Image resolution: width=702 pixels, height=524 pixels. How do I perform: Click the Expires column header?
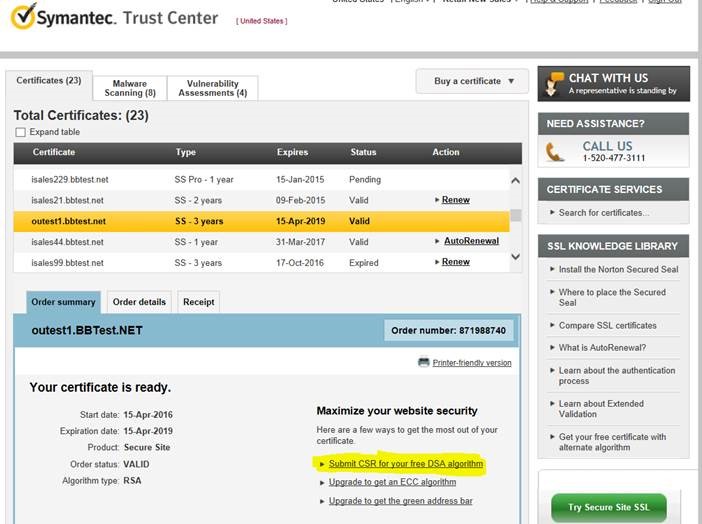click(292, 152)
